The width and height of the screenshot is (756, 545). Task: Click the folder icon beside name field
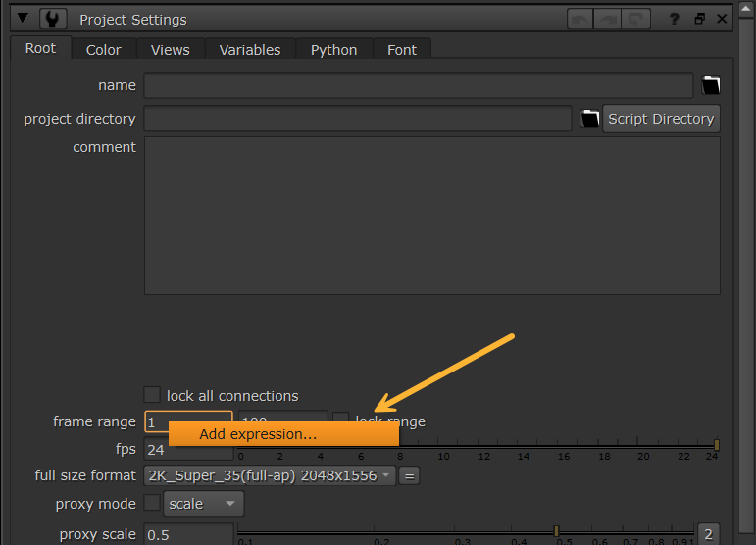coord(711,85)
